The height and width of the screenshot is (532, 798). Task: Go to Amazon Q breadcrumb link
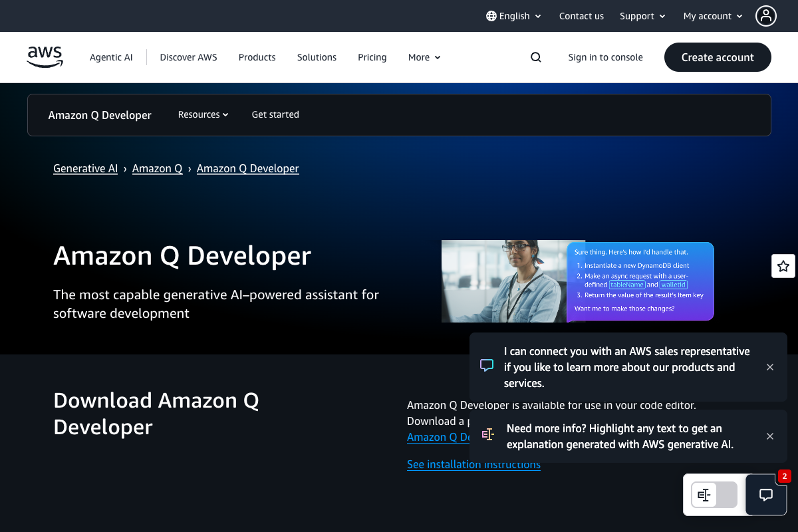[x=157, y=168]
